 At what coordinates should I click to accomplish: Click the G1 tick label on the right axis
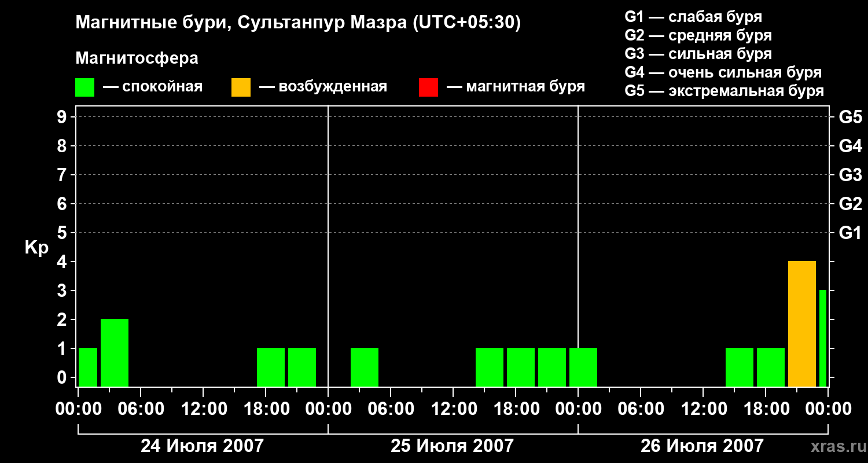[x=850, y=233]
